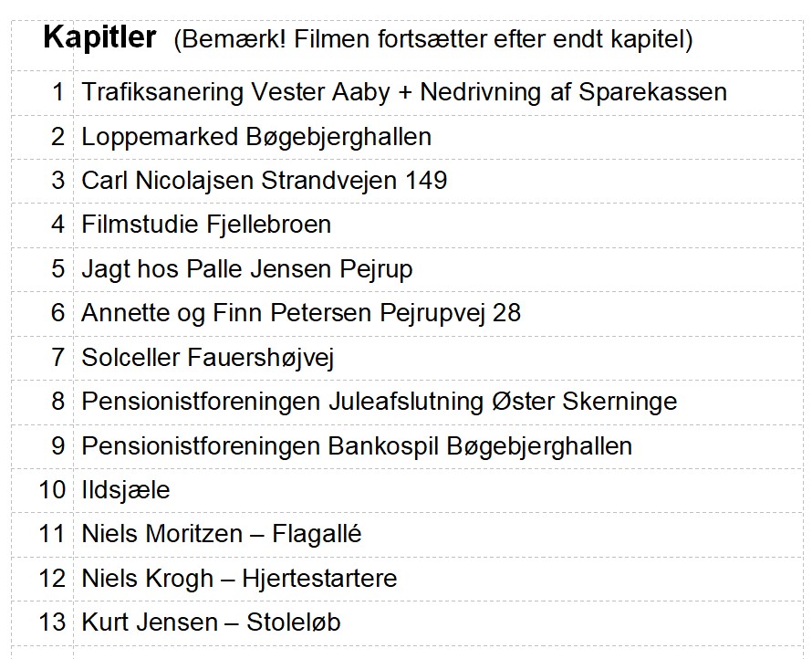This screenshot has height=659, width=812.
Task: Click the Bemærk note about the film continuing
Action: click(433, 41)
